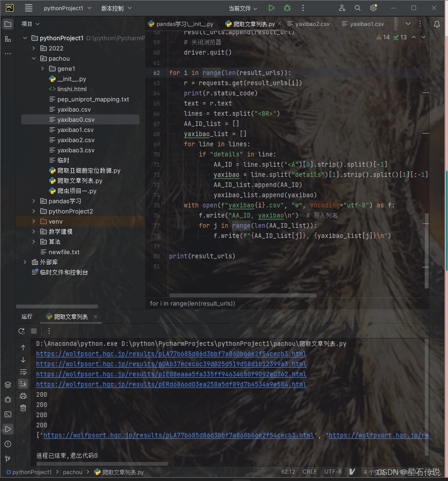Show more tool windows ellipsis in left sidebar

[x=8, y=54]
